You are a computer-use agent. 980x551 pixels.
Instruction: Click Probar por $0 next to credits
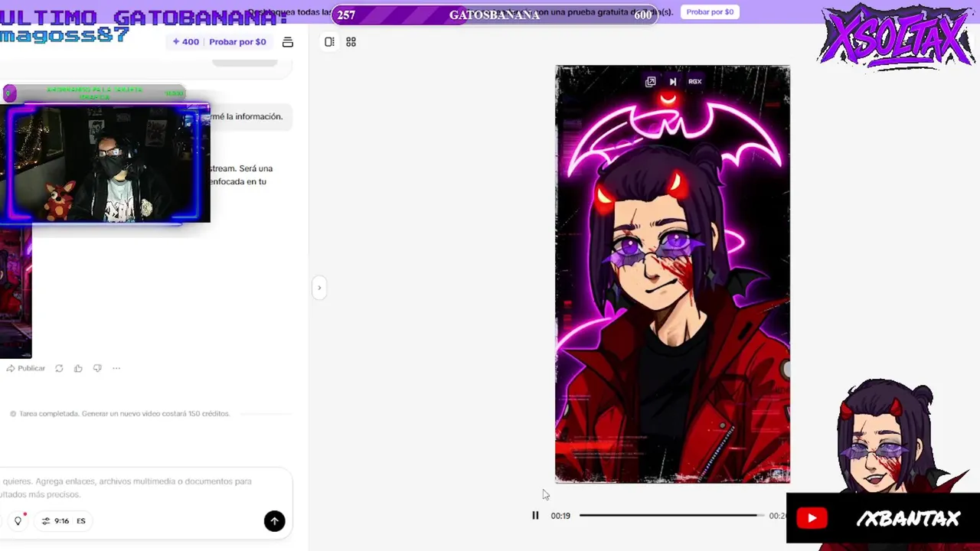pyautogui.click(x=237, y=42)
